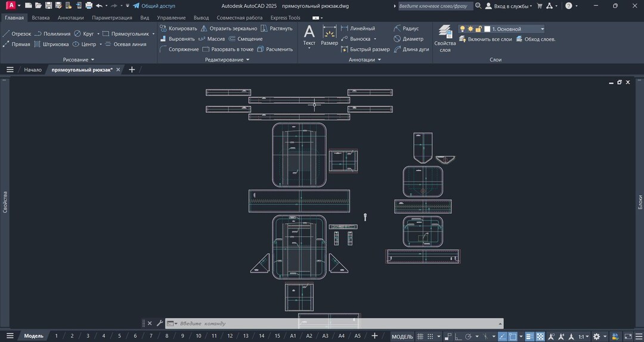Viewport: 644px width, 342px height.
Task: Toggle layer lock padlock icon
Action: click(x=478, y=29)
